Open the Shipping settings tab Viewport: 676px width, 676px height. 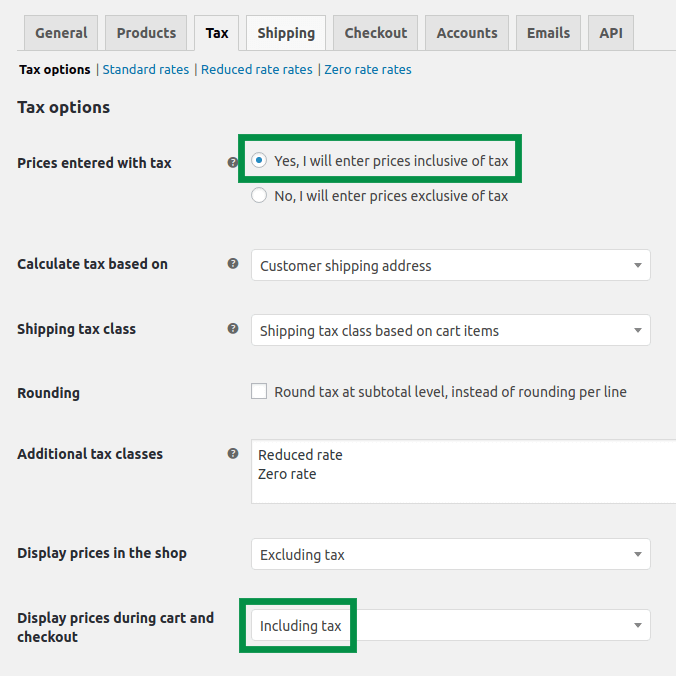pos(286,33)
